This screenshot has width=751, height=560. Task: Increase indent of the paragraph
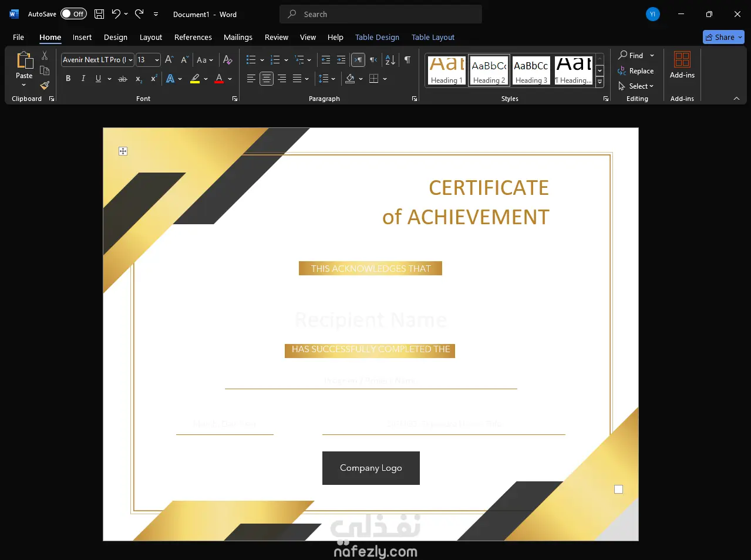(341, 60)
